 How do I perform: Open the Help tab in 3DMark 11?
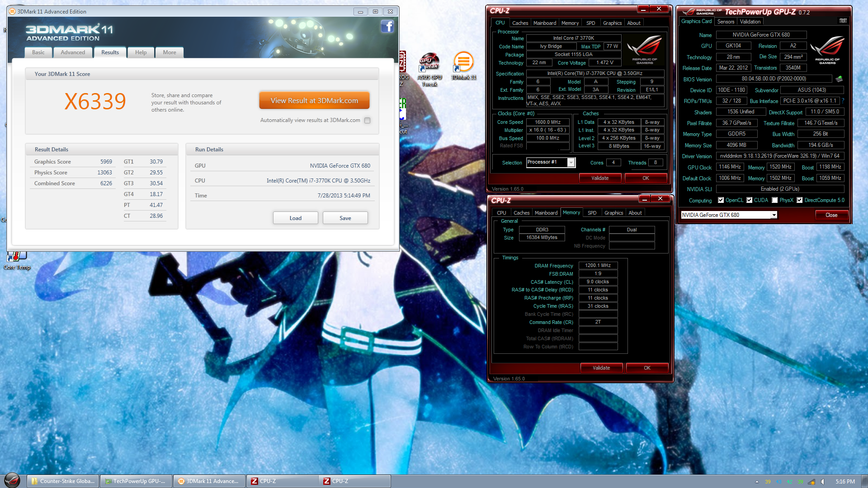[141, 52]
